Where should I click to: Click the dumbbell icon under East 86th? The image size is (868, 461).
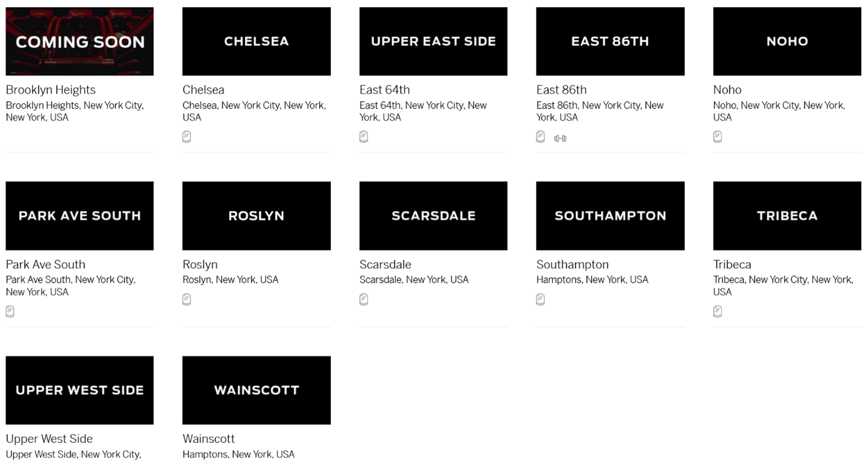[560, 138]
